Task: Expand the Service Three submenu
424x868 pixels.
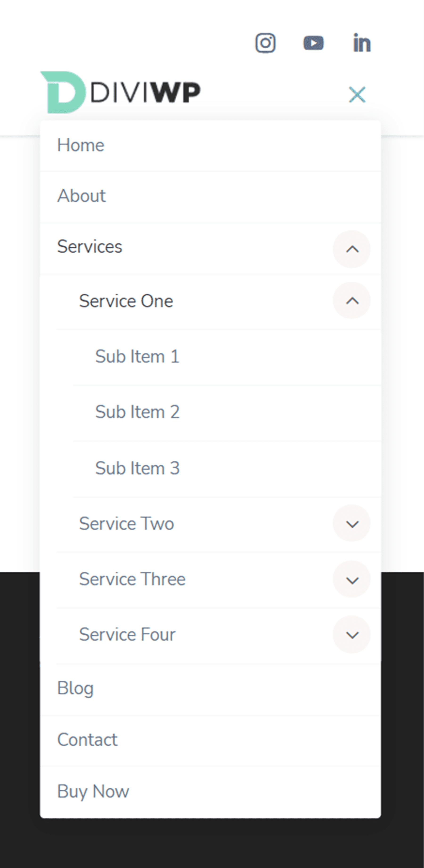Action: tap(352, 580)
